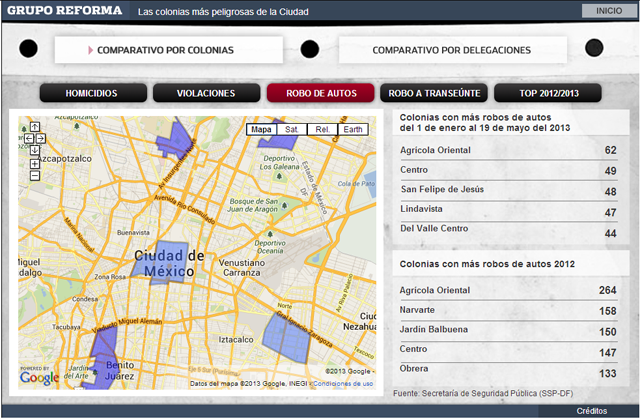Open Comparativo por Delegaciones tab
This screenshot has width=640, height=419.
pyautogui.click(x=451, y=49)
